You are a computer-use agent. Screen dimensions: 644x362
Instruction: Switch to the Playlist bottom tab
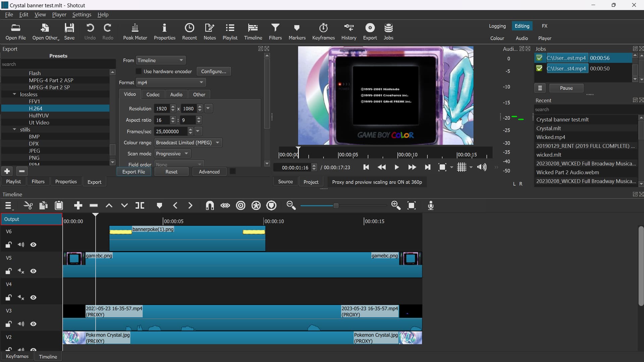click(x=13, y=181)
